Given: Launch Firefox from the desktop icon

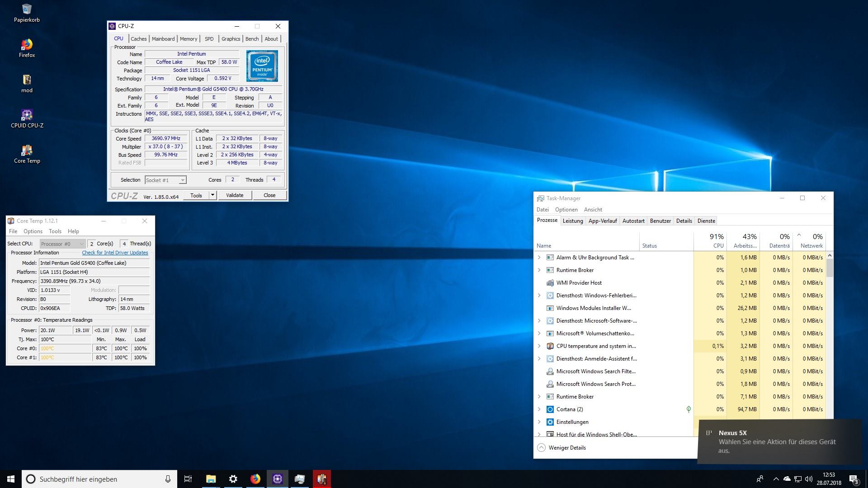Looking at the screenshot, I should [x=27, y=48].
